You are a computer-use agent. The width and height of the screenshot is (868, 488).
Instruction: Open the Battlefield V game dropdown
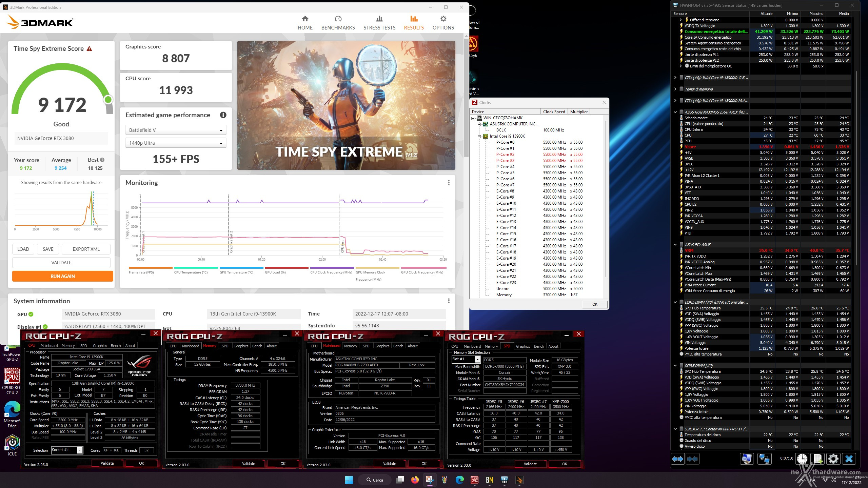(x=176, y=130)
